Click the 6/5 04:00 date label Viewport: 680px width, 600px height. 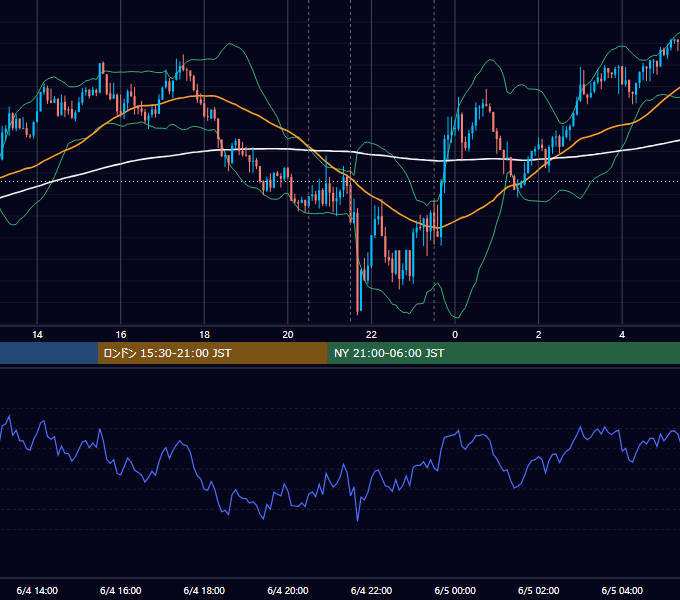622,590
